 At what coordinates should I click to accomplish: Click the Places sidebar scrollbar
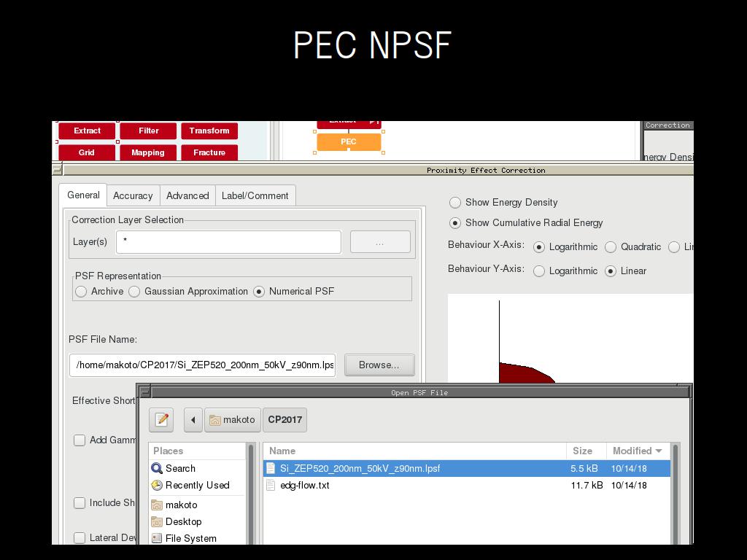pyautogui.click(x=251, y=494)
